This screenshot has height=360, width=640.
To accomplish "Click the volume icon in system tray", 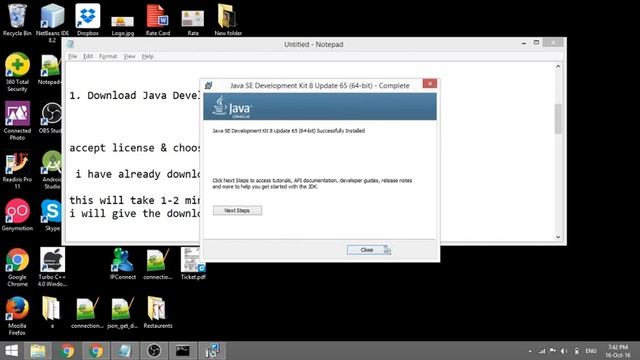I will click(x=564, y=351).
